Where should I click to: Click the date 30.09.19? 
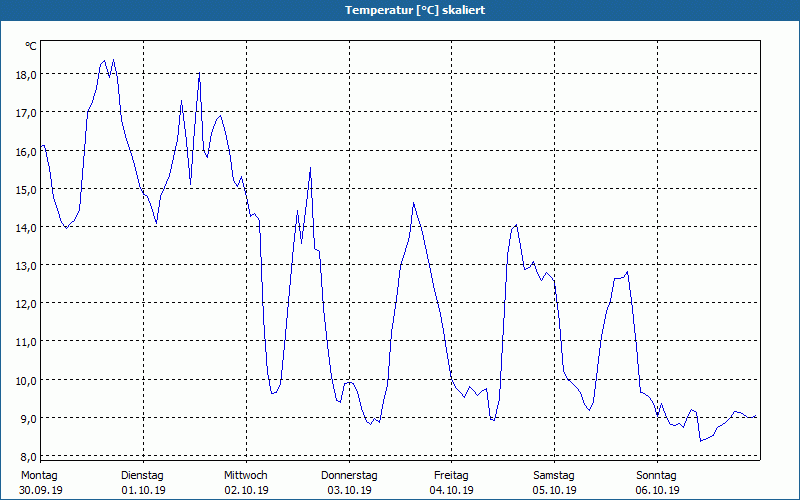coord(41,490)
